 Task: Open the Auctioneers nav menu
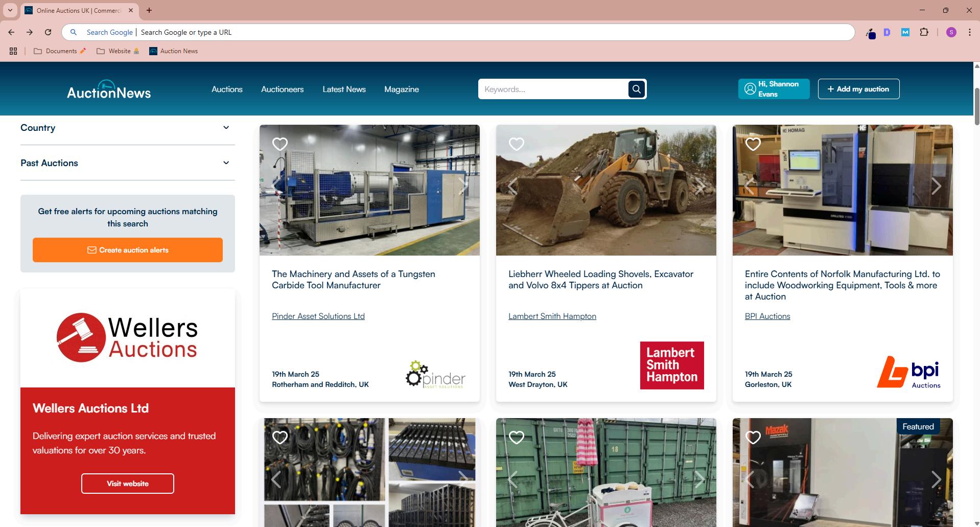click(282, 89)
